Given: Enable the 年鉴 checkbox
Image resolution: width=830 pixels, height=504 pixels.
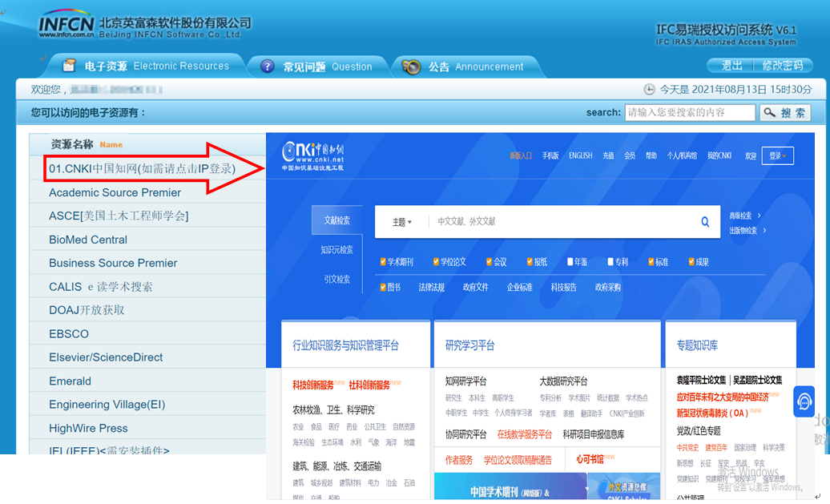Looking at the screenshot, I should [570, 262].
